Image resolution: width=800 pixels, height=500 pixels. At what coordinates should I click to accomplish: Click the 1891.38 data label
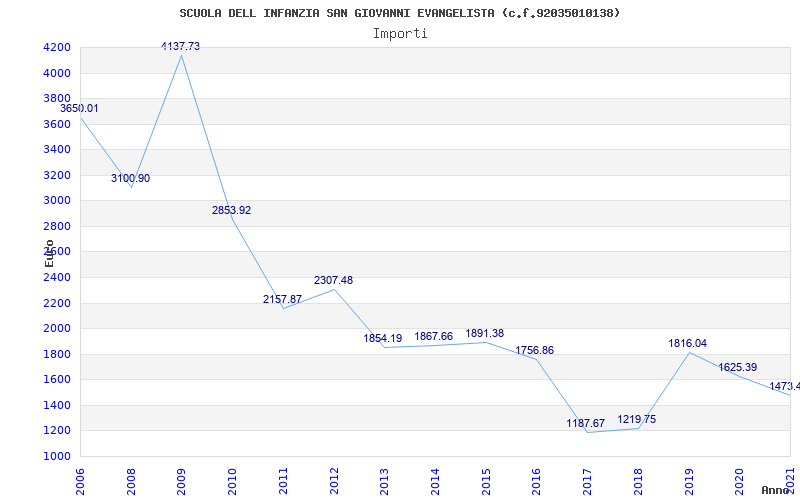pos(485,333)
